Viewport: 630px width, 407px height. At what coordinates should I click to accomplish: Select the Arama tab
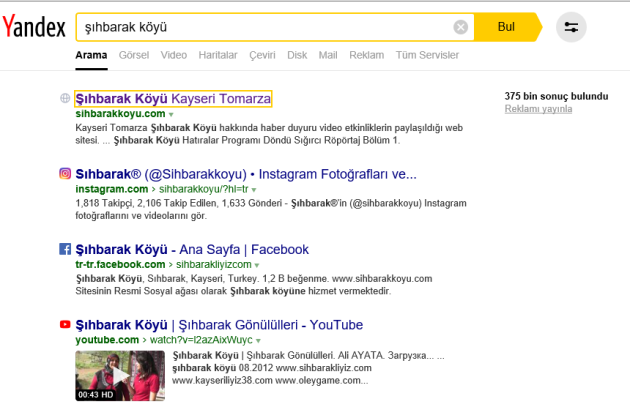tap(91, 55)
